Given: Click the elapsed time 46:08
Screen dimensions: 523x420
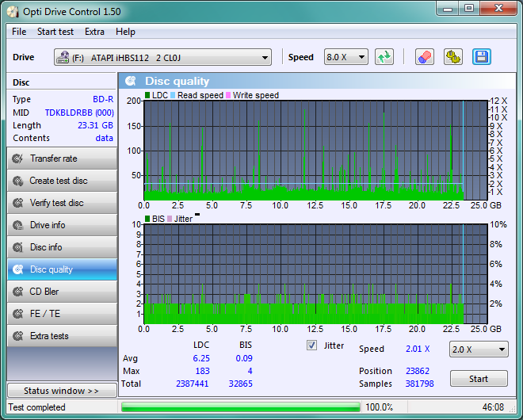Looking at the screenshot, I should (x=493, y=407).
